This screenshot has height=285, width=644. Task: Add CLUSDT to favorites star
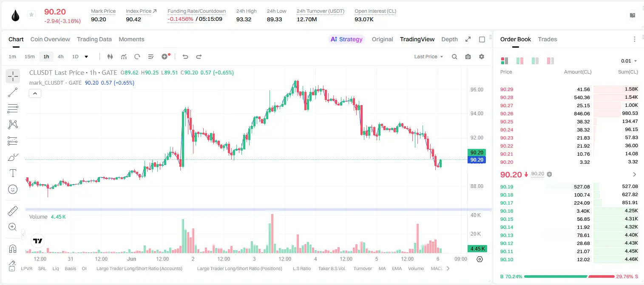31,14
